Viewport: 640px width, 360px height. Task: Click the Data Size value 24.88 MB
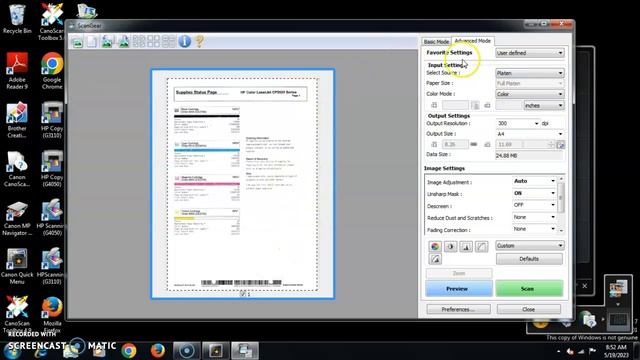point(529,156)
